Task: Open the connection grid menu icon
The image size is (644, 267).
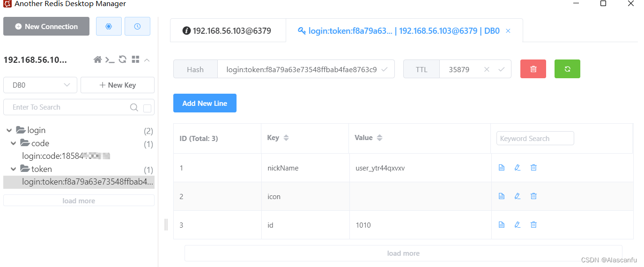Action: 135,59
